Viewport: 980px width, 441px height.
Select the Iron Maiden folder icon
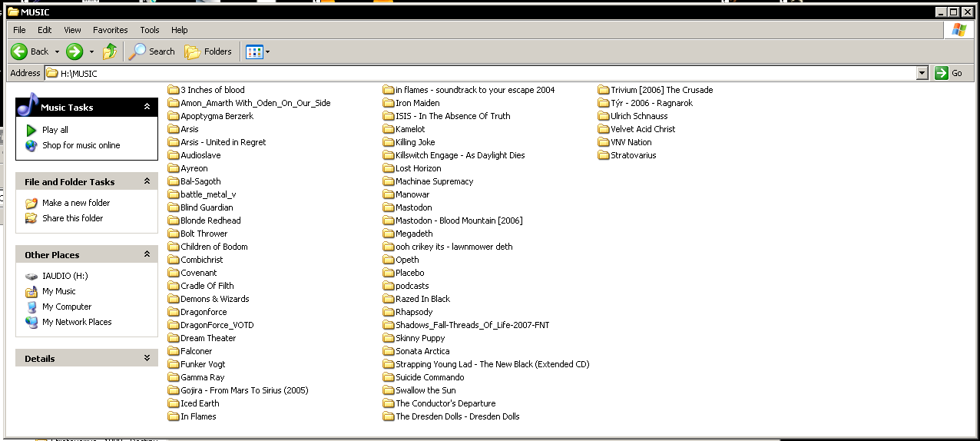coord(389,103)
